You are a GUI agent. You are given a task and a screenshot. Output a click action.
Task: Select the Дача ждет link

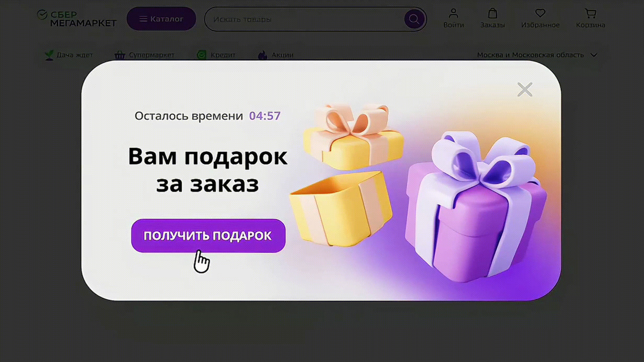68,55
